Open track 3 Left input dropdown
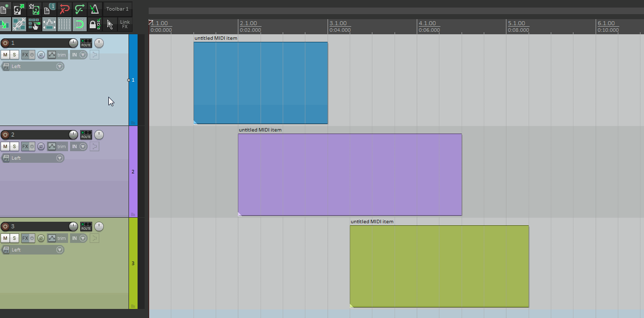Image resolution: width=644 pixels, height=318 pixels. point(33,249)
